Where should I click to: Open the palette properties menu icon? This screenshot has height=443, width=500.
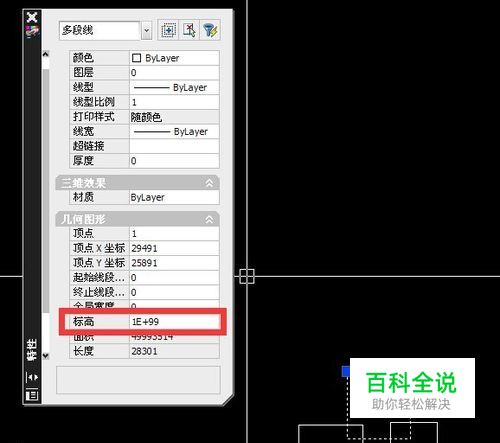click(32, 395)
